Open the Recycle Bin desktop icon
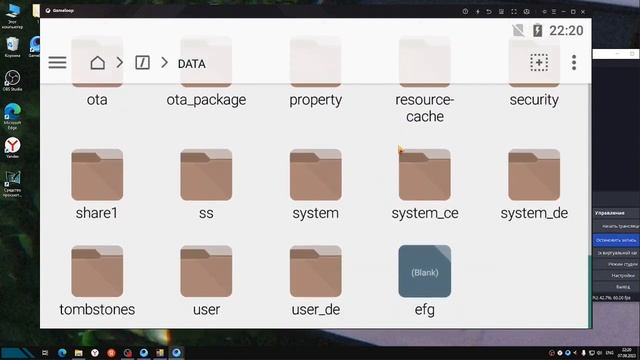Screen dimensions: 640x360 coord(12,47)
